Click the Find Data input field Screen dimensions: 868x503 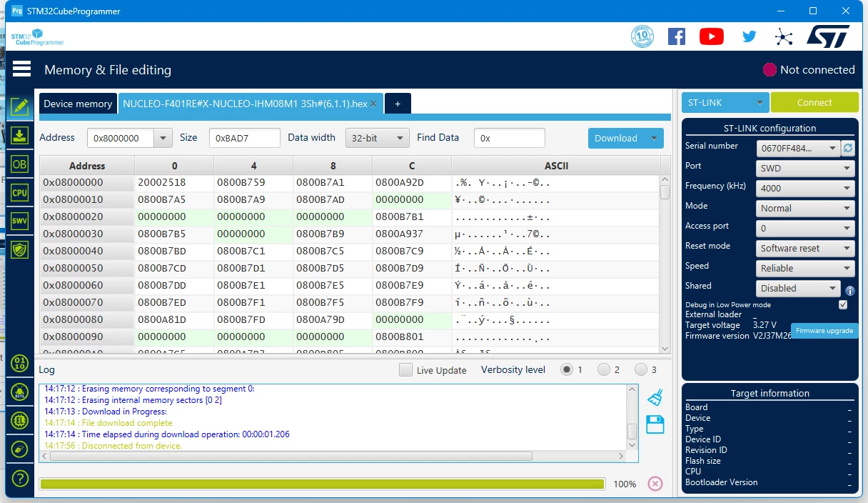point(509,138)
